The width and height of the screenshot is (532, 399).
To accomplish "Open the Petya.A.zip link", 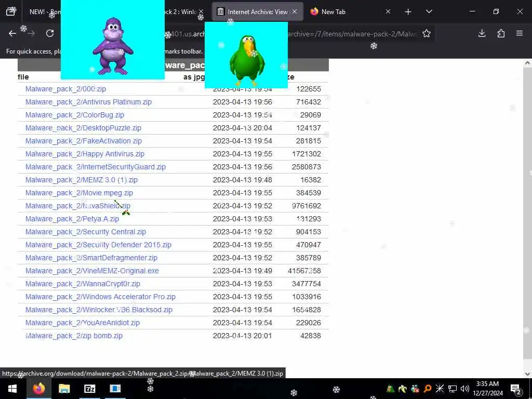I will (72, 219).
